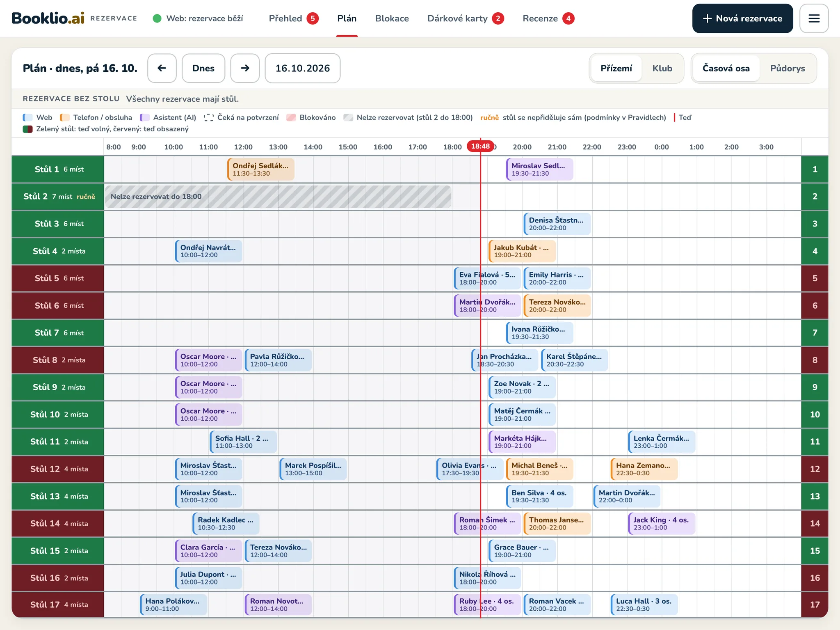Go to next day arrow

pos(245,68)
